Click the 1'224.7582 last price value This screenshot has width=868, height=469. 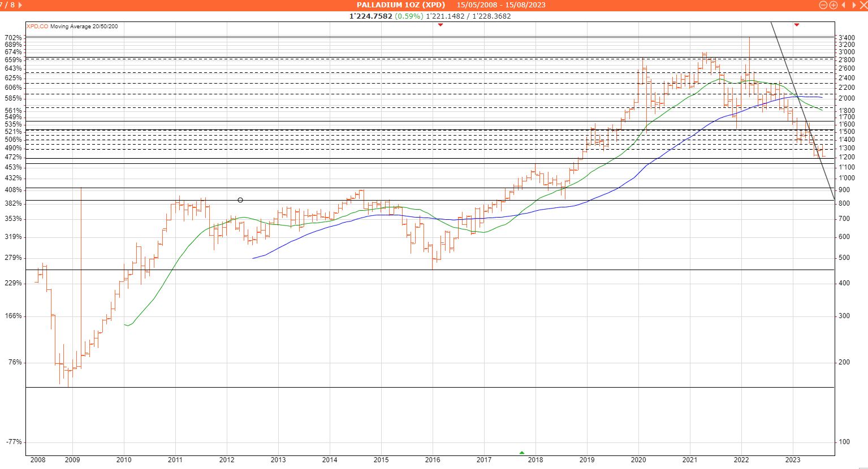click(370, 16)
